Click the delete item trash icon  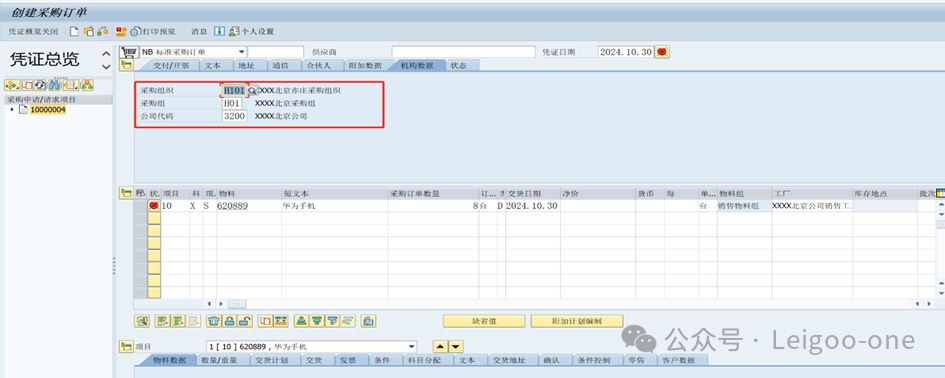coord(213,321)
